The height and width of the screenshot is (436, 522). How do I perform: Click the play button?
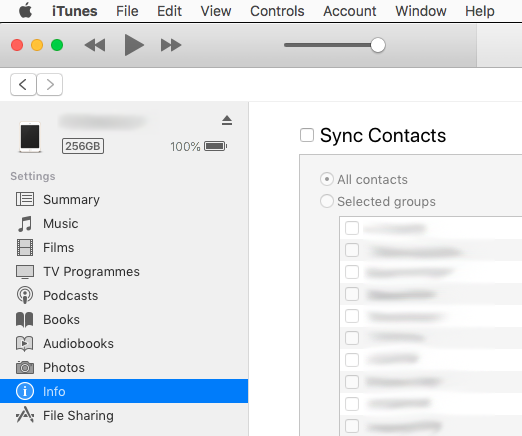point(134,45)
